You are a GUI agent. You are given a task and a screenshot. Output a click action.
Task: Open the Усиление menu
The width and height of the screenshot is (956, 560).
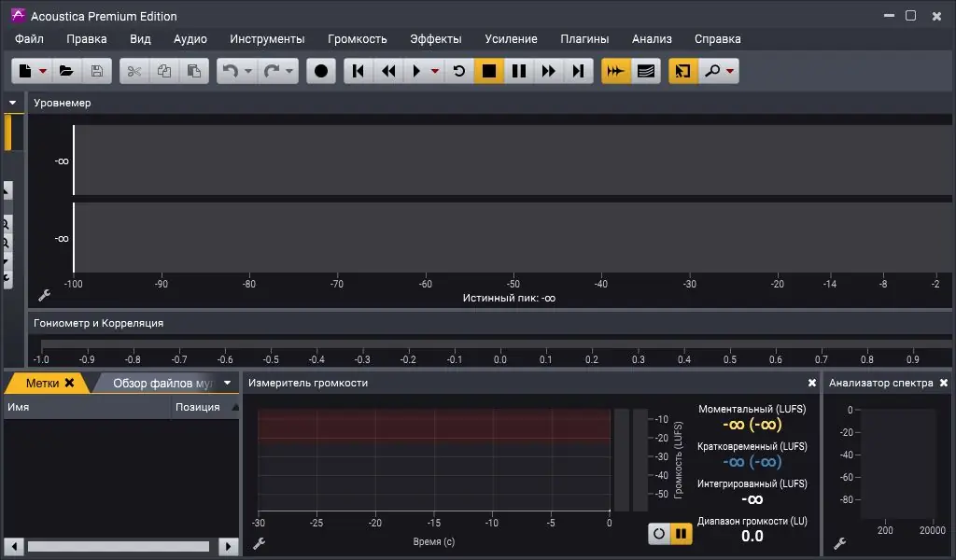tap(511, 39)
